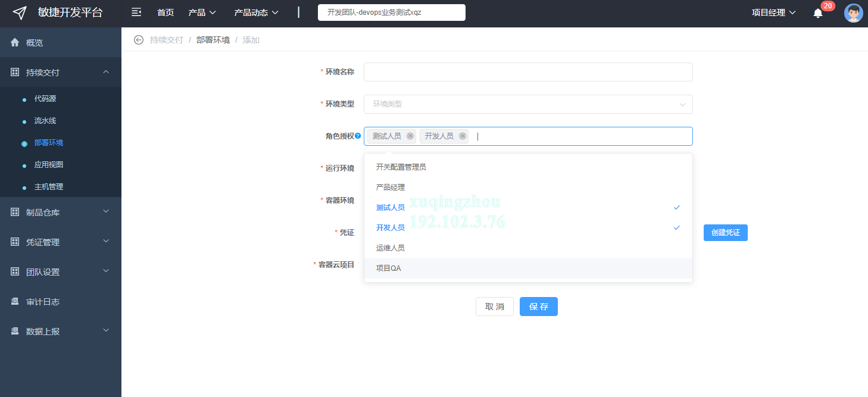Click the 审计日志 icon
The width and height of the screenshot is (868, 397).
tap(15, 302)
